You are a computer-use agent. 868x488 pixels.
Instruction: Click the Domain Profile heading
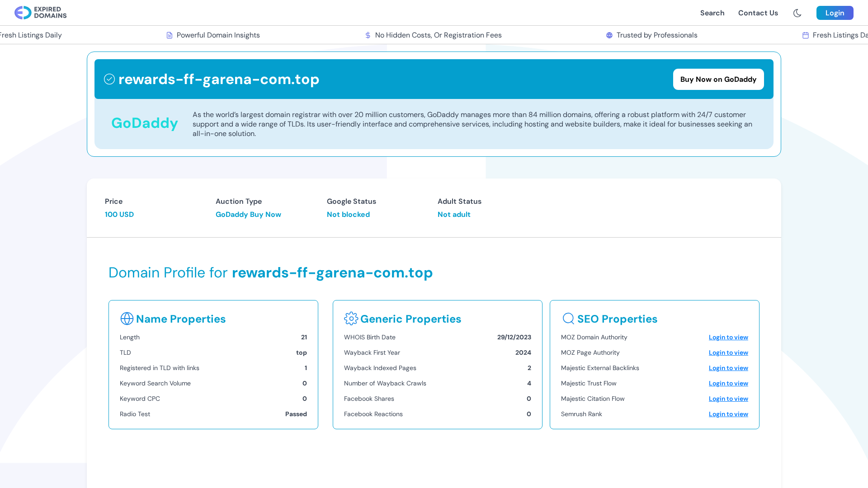click(270, 272)
